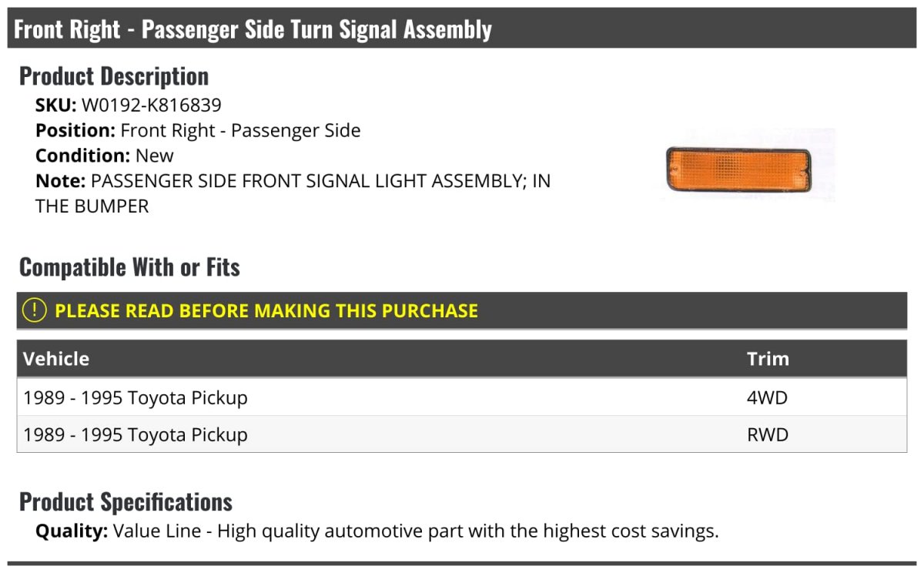Click the Front Right title header bar
This screenshot has height=573, width=924.
(x=462, y=28)
